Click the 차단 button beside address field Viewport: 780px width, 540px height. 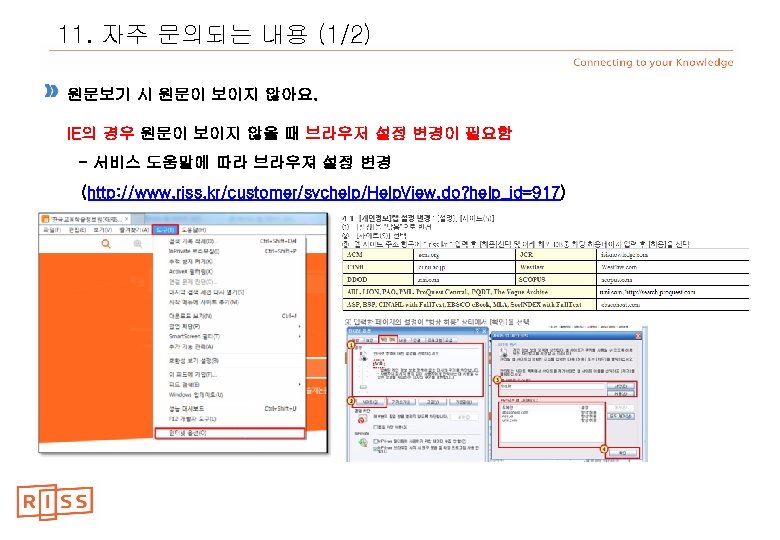click(621, 386)
